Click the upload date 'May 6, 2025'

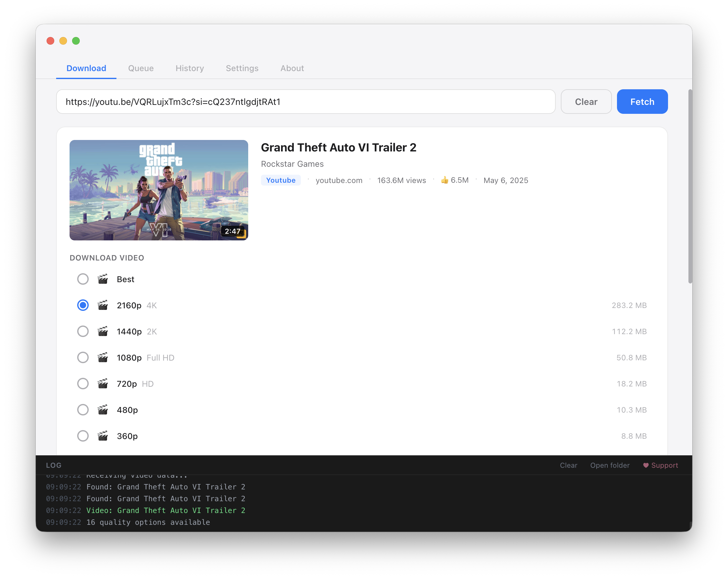click(506, 180)
